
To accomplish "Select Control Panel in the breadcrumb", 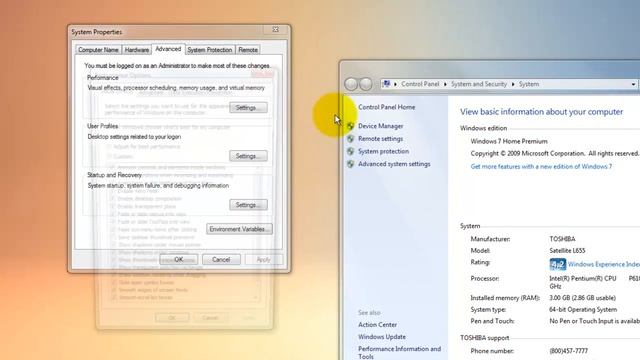I will (420, 84).
